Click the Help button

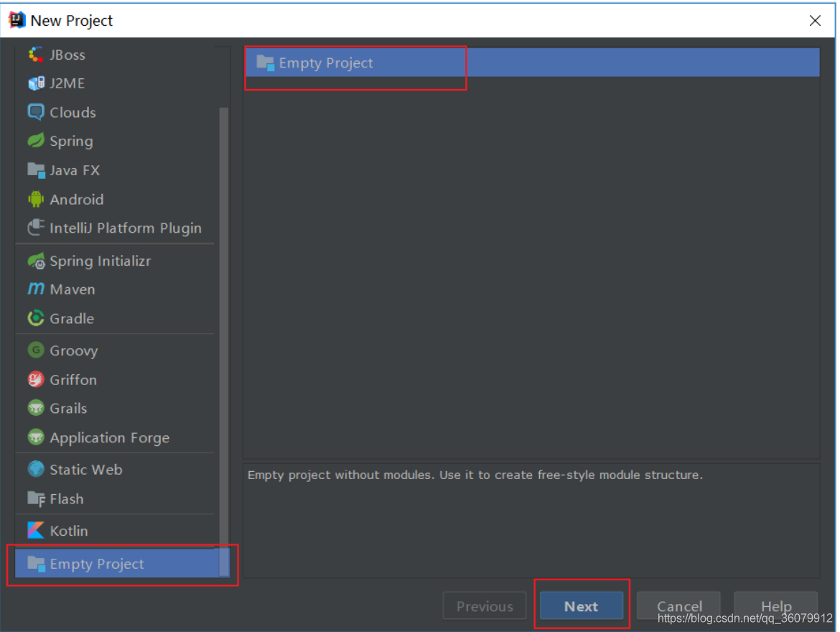[775, 605]
